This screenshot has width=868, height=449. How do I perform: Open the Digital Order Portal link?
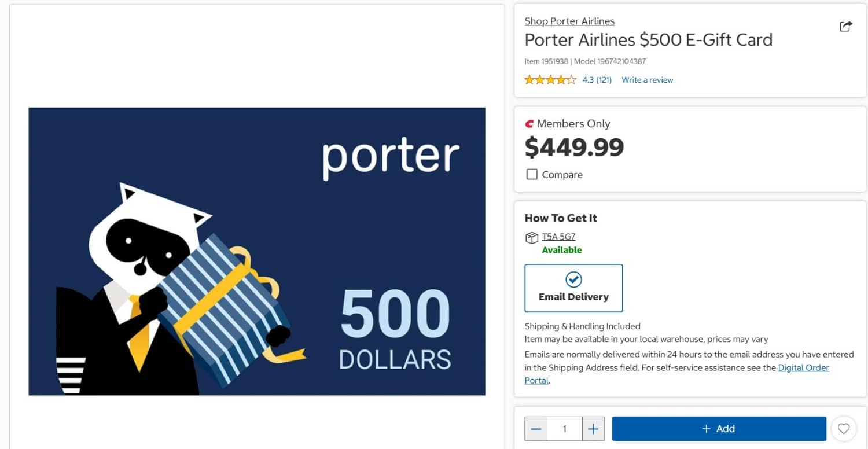pyautogui.click(x=804, y=367)
